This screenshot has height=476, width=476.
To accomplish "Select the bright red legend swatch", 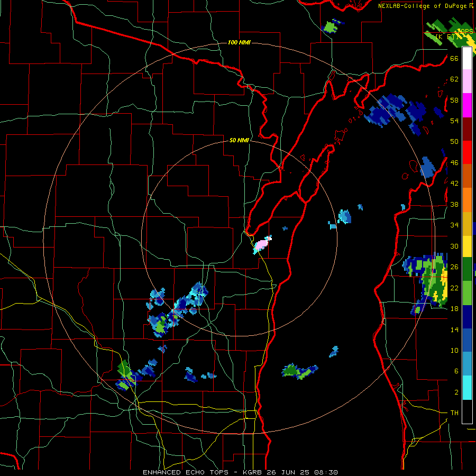I will [x=467, y=152].
